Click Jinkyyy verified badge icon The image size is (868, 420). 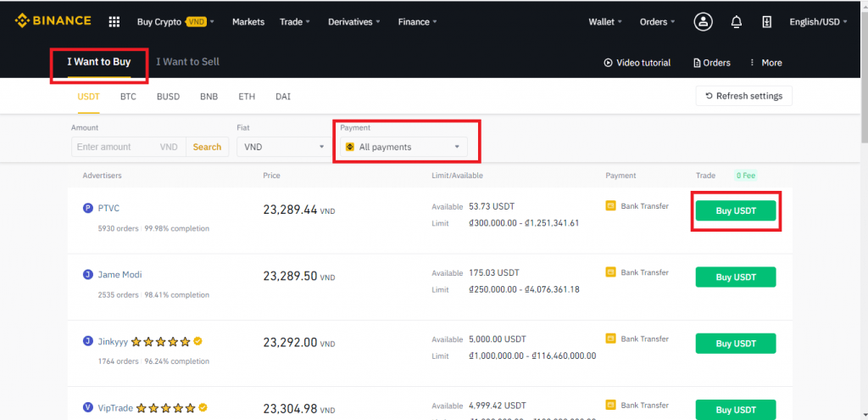click(198, 341)
